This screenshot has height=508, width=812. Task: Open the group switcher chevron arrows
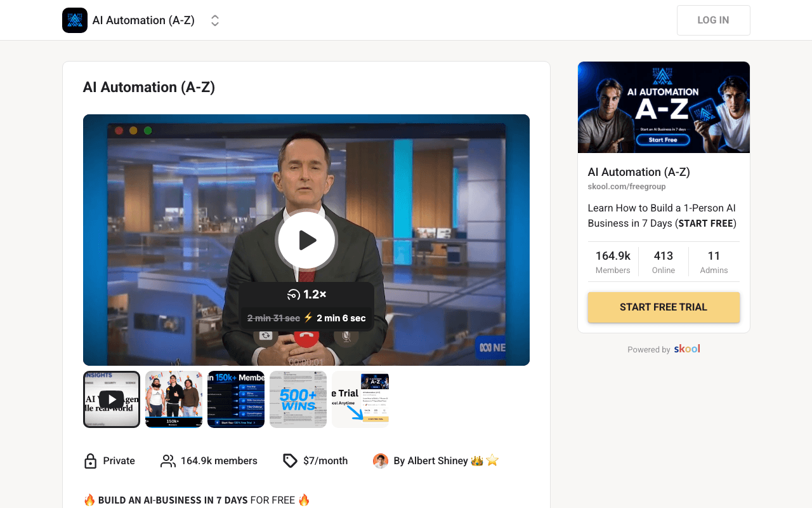[x=215, y=20]
